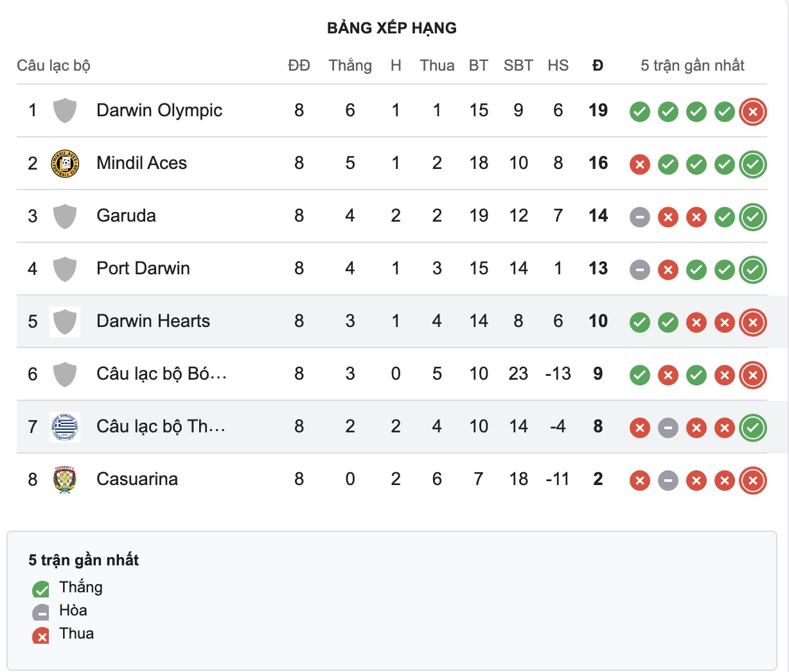Click the Thắng column header
The height and width of the screenshot is (672, 789).
tap(350, 66)
